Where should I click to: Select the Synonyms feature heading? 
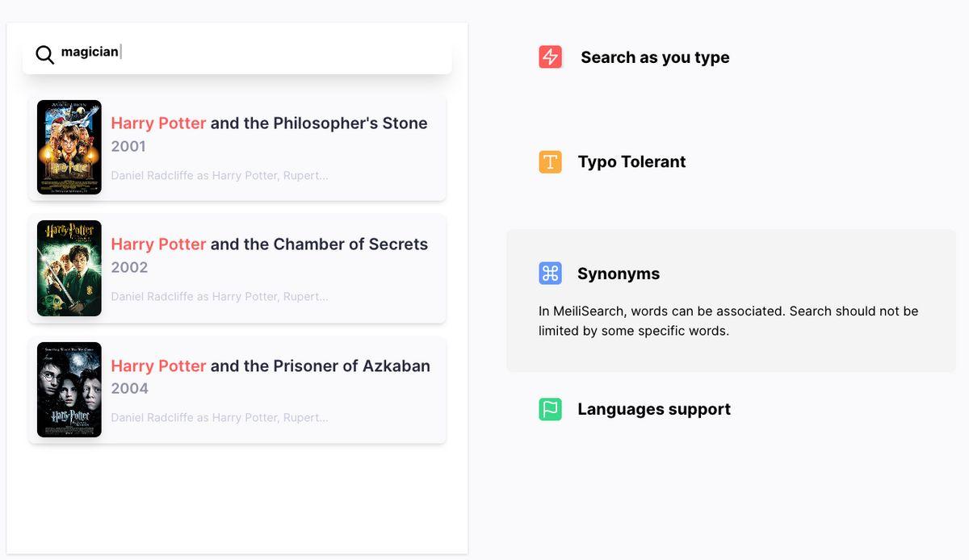619,274
